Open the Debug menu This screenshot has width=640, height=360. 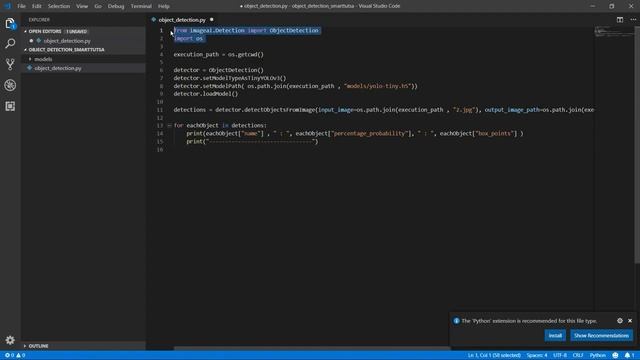116,6
